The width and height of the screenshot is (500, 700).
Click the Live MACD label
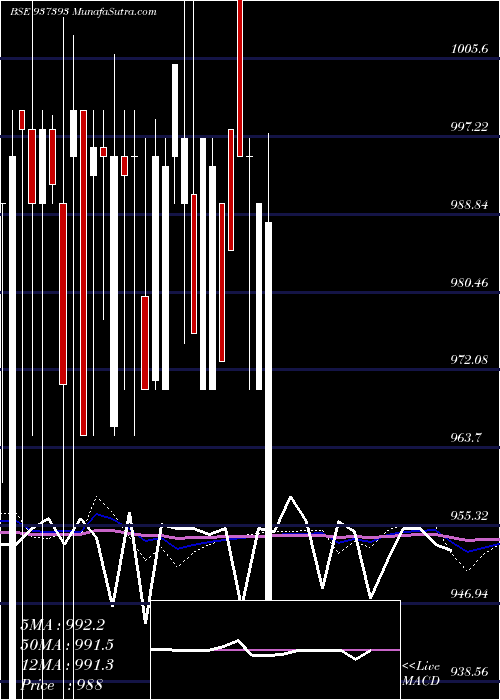pyautogui.click(x=421, y=674)
